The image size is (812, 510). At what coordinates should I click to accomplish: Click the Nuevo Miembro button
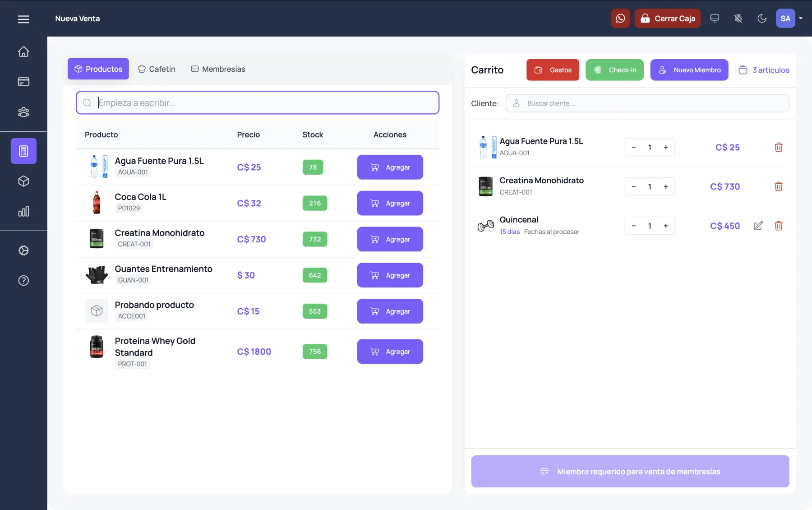click(x=689, y=70)
